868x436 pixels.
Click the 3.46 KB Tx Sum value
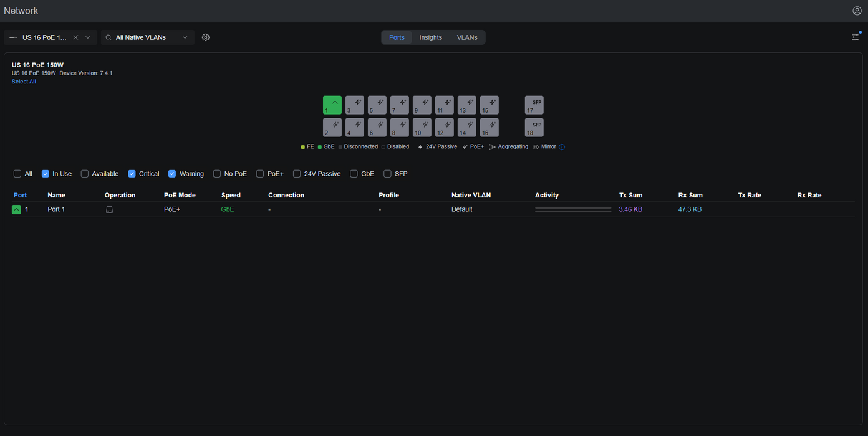[x=630, y=209]
